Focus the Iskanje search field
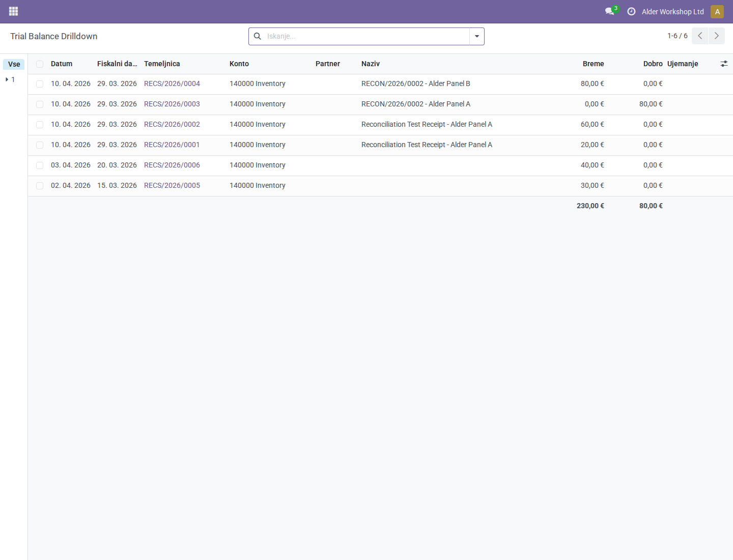733x560 pixels. click(x=366, y=36)
